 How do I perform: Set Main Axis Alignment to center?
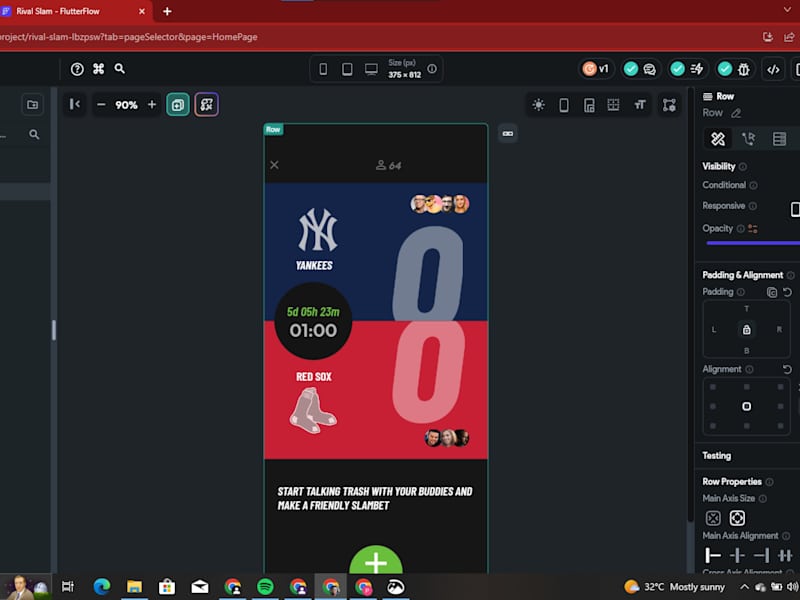737,555
